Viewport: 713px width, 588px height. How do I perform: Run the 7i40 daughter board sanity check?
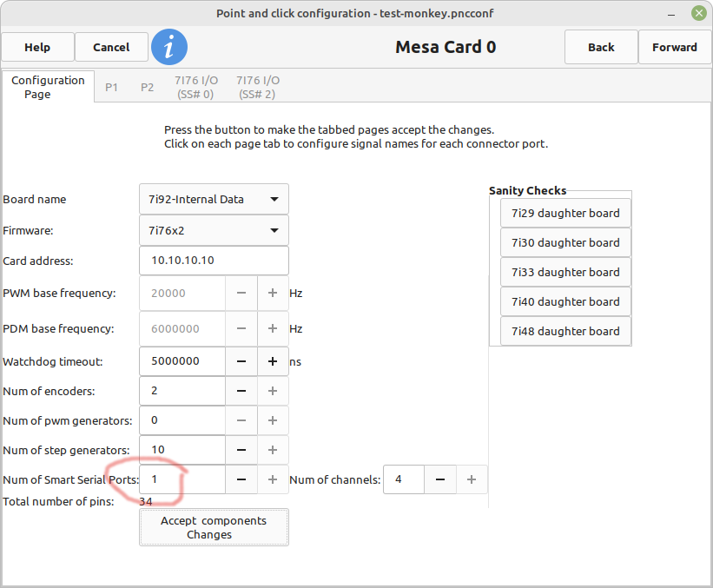565,302
